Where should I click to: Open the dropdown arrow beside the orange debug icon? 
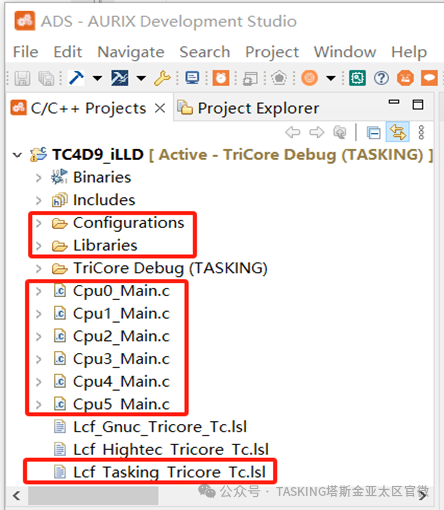(x=331, y=79)
